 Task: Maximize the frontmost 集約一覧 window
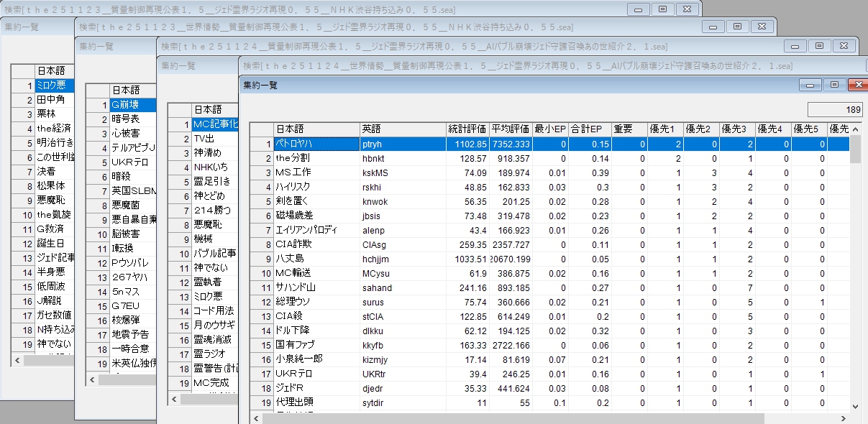pyautogui.click(x=833, y=85)
